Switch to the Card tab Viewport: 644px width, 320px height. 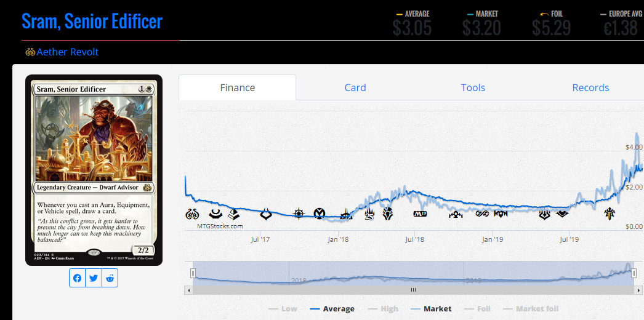click(x=355, y=87)
